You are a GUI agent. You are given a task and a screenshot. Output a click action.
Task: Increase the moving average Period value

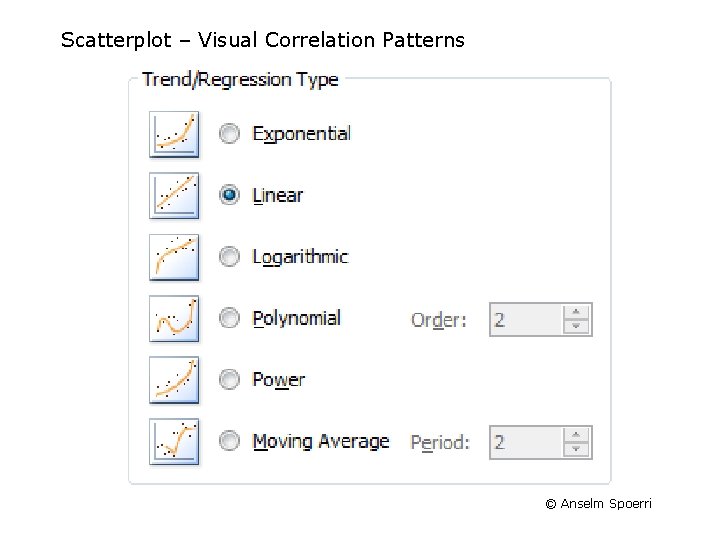pos(576,435)
